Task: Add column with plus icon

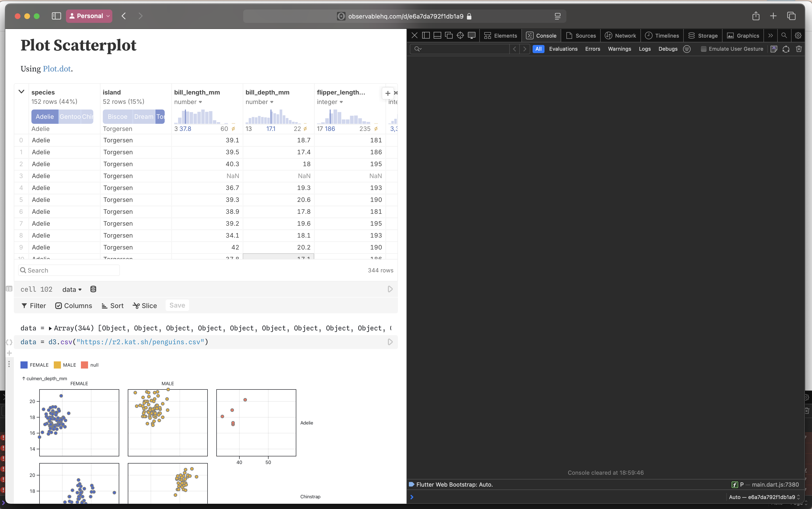Action: coord(388,93)
